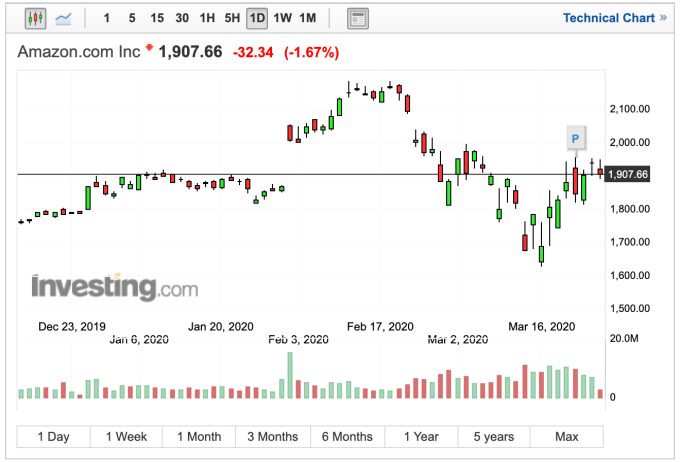Screen dimensions: 680x462
Task: Show the 1 Day range
Action: pyautogui.click(x=53, y=436)
